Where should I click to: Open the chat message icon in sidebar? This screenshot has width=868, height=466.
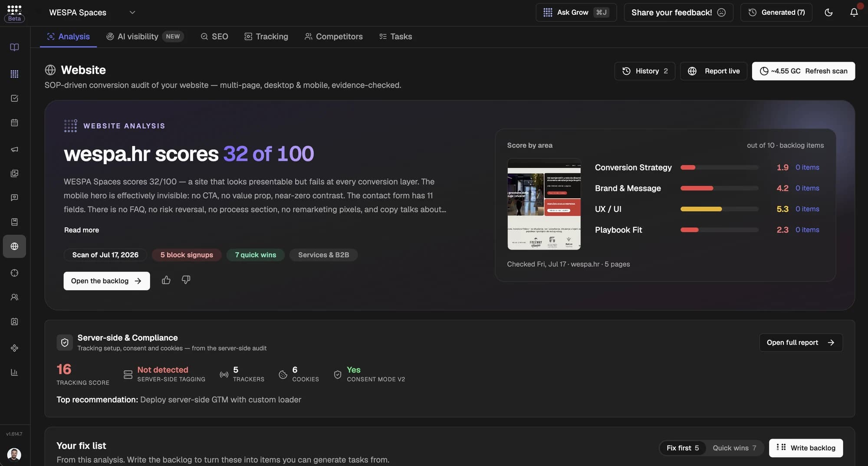click(14, 198)
